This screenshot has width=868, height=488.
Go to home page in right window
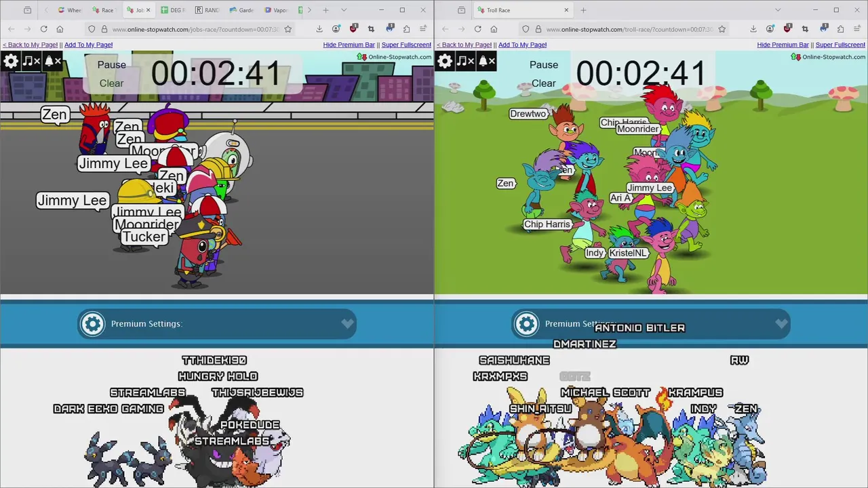(x=494, y=29)
